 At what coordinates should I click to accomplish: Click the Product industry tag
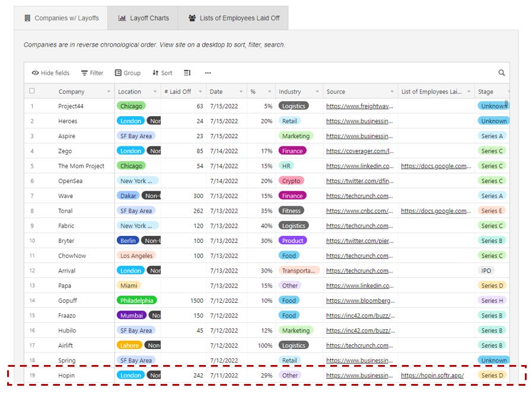pyautogui.click(x=292, y=241)
